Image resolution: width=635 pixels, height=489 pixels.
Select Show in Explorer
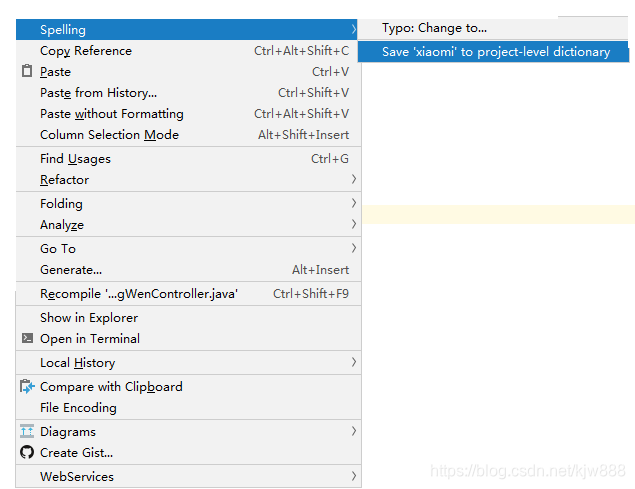188,318
